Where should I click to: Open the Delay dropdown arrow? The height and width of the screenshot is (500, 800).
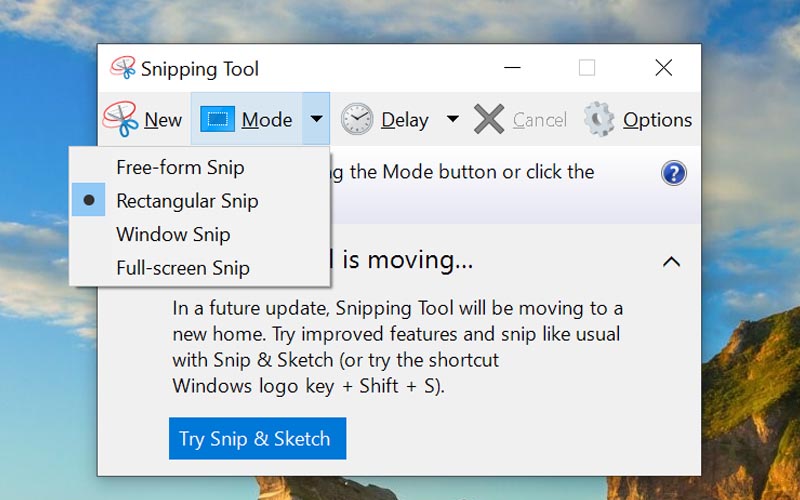pos(452,119)
